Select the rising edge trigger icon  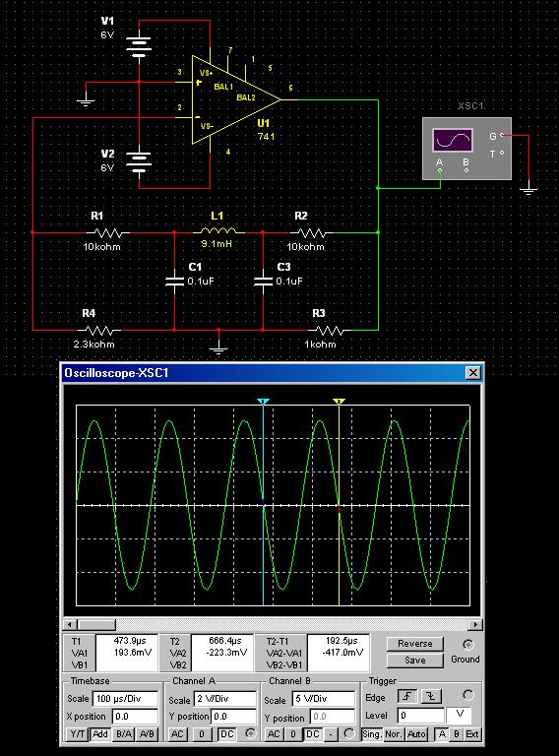coord(407,696)
